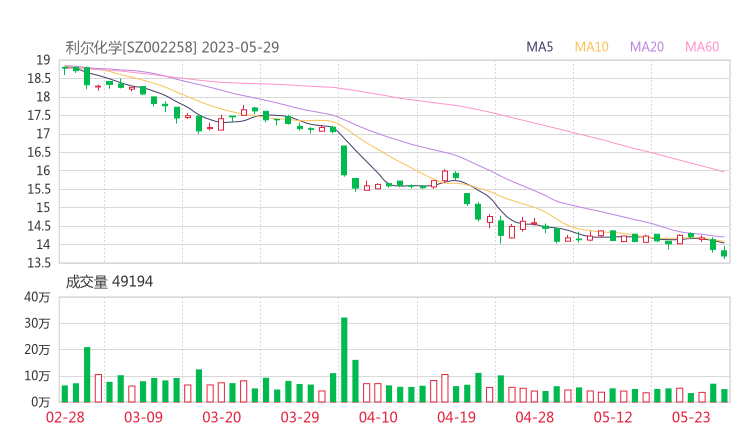This screenshot has height=440, width=740.
Task: Click the 03-09 date axis label
Action: point(143,417)
